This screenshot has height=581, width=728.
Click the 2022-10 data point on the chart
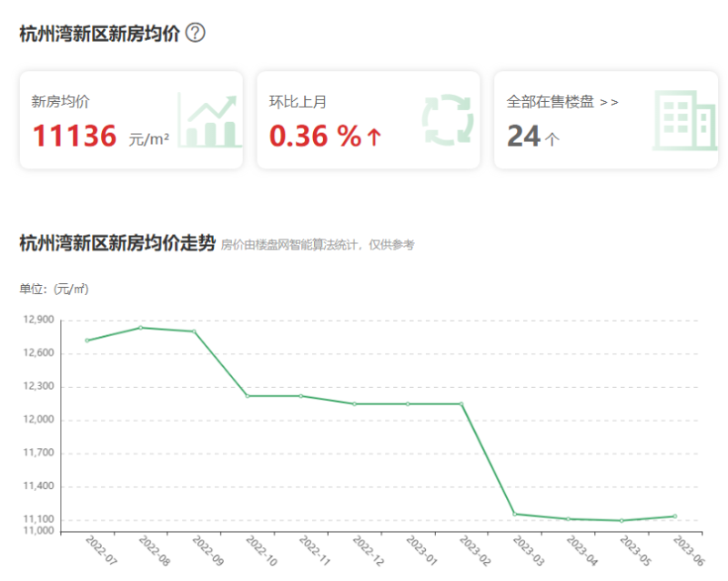[248, 396]
